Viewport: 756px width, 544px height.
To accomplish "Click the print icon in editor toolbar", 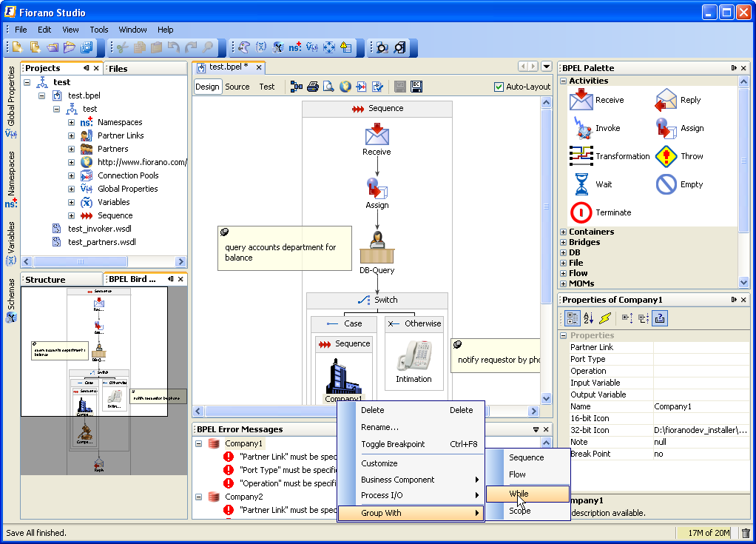I will pos(313,87).
